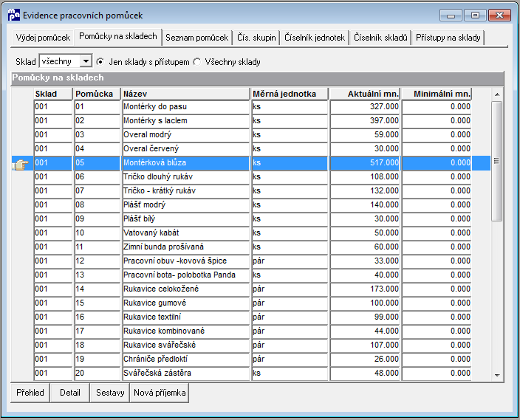Viewport: 520px width, 420px height.
Task: Click the application icon in title bar
Action: point(14,15)
